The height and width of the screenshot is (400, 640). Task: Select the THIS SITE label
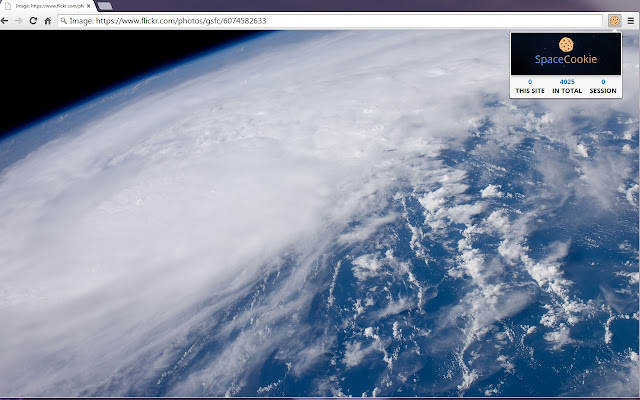[530, 91]
